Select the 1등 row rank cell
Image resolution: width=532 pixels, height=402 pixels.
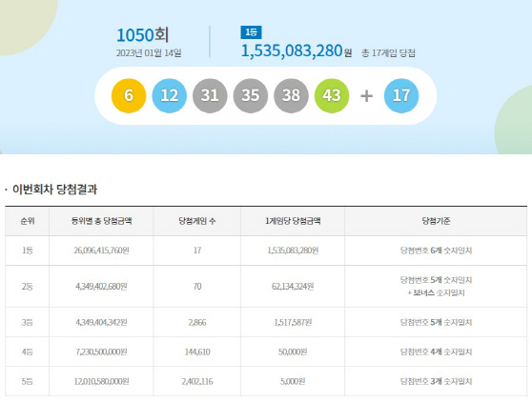pyautogui.click(x=27, y=251)
